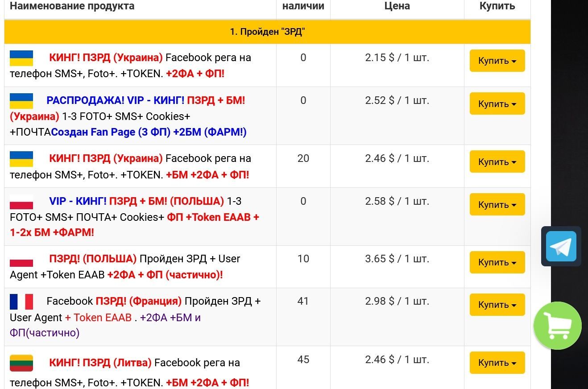Click the 'Наименование продукта' column header

tap(72, 6)
